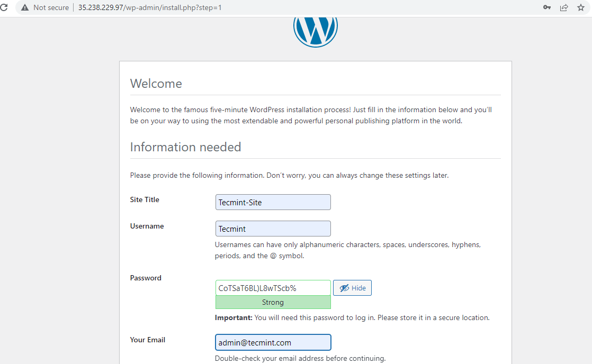
Task: Click the 'Important:' password notice text
Action: (352, 317)
